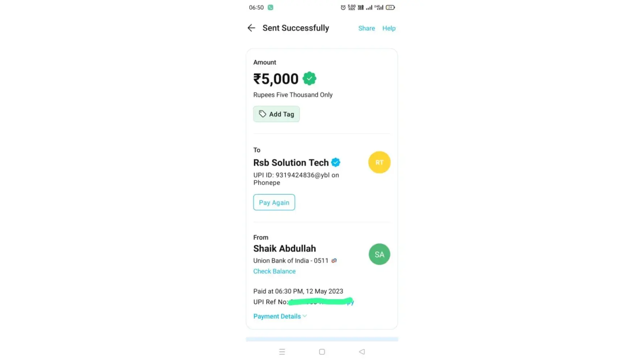
Task: Click the Check Balance link
Action: (x=274, y=271)
